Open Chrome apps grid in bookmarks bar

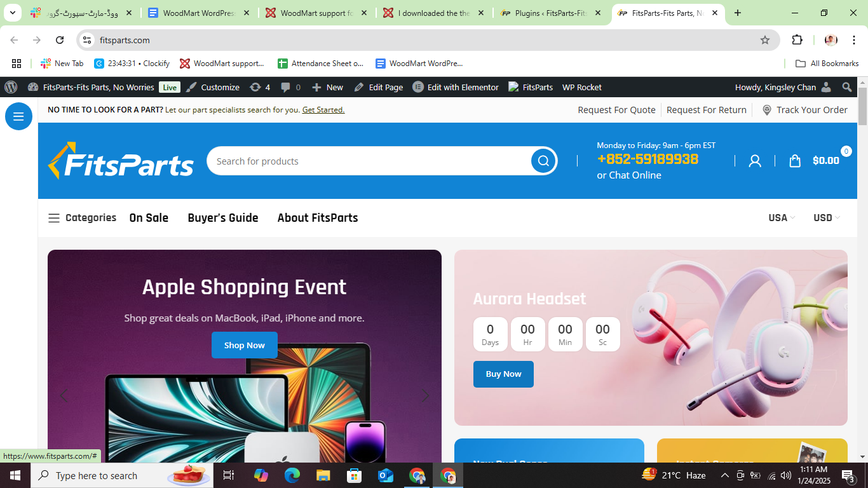pyautogui.click(x=17, y=64)
